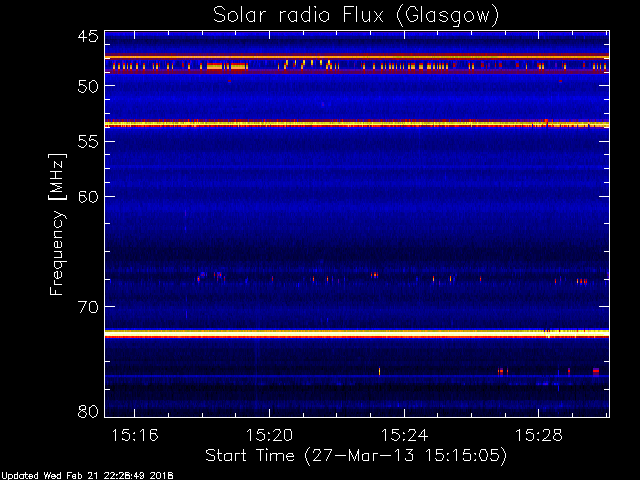Image resolution: width=640 pixels, height=480 pixels.
Task: Click the 15:20 time tick label
Action: (x=269, y=435)
